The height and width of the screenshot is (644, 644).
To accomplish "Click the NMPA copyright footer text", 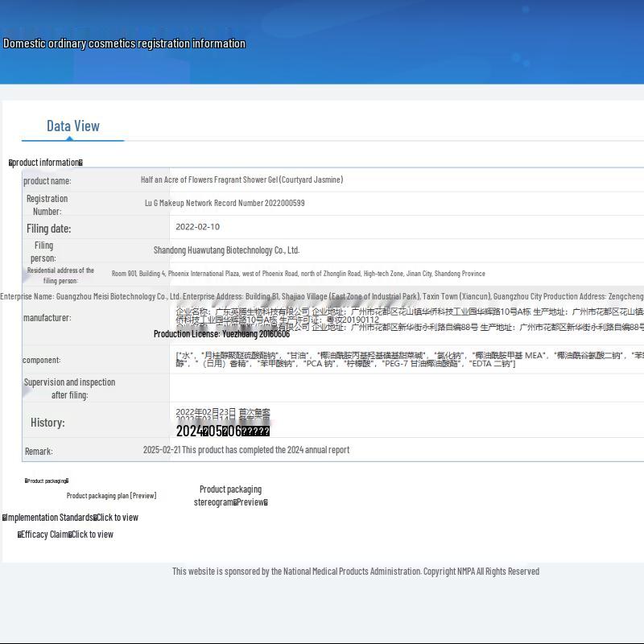I will (x=355, y=572).
